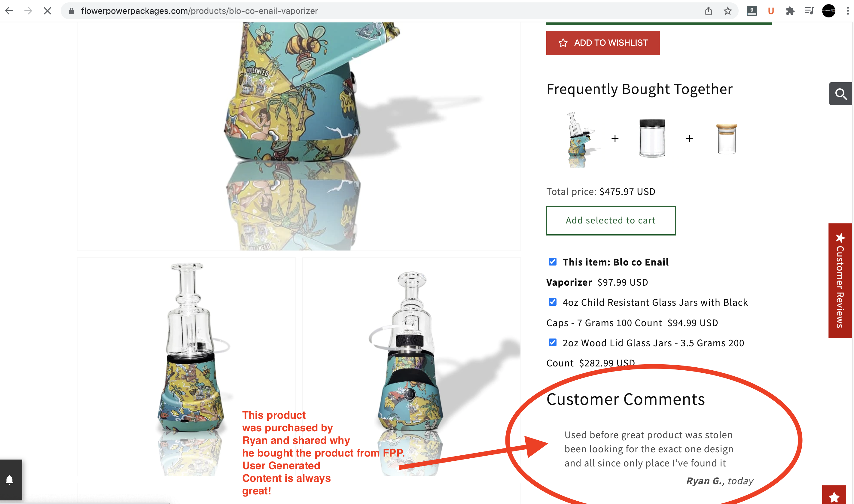
Task: Stop page loading with X icon
Action: click(x=47, y=11)
